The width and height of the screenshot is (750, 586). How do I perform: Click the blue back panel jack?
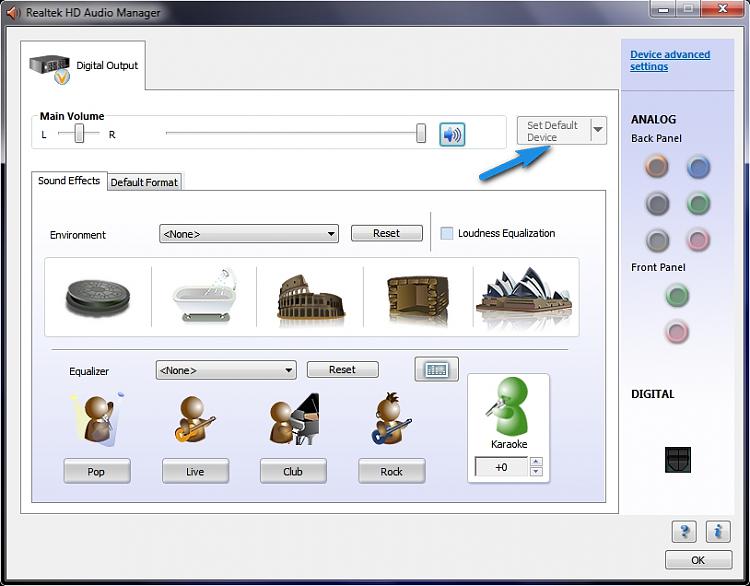coord(698,167)
